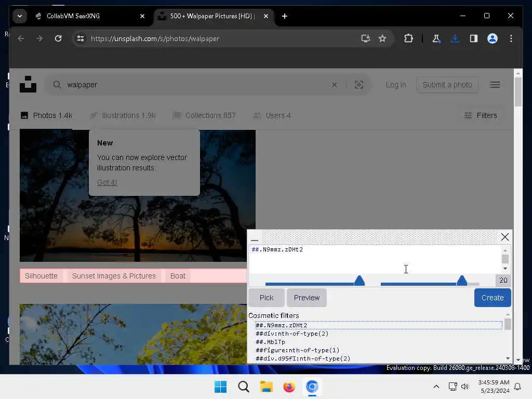
Task: Go to Unsplash home via logo
Action: click(28, 85)
